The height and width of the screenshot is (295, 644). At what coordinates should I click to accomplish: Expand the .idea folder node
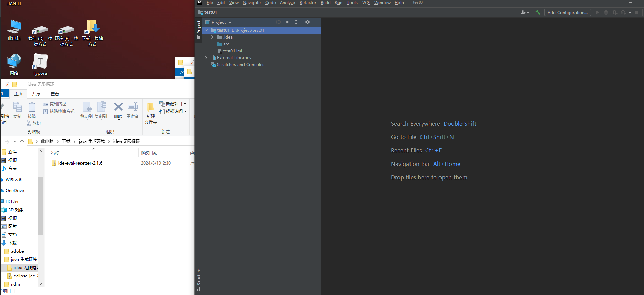[212, 37]
